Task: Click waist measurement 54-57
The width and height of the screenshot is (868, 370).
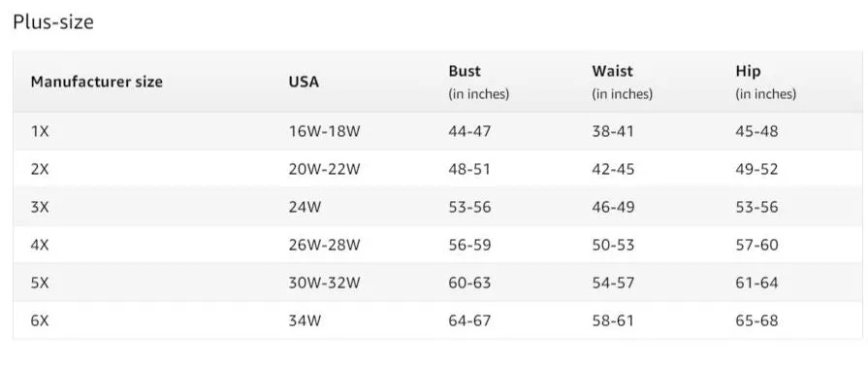Action: [613, 283]
